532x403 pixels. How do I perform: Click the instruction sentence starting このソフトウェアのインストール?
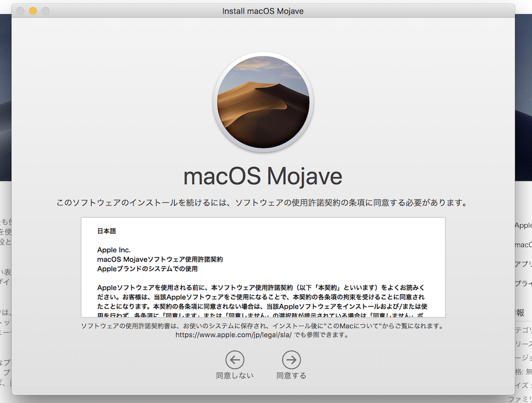pos(262,203)
